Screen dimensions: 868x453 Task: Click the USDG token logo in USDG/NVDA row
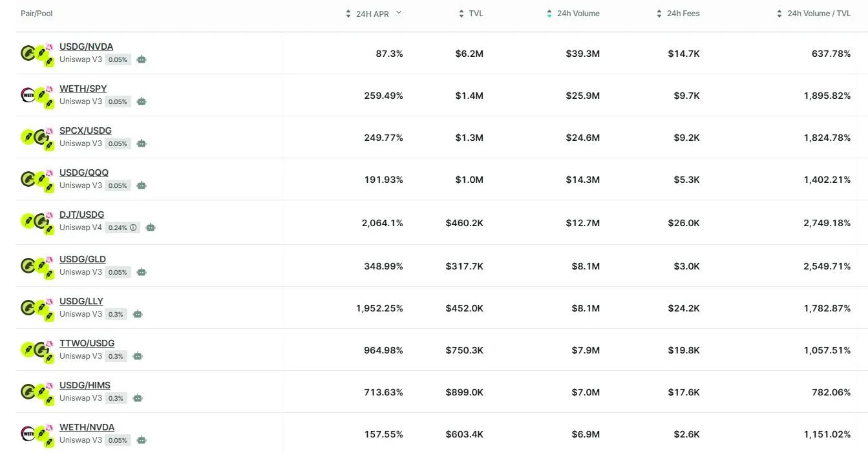pos(28,53)
